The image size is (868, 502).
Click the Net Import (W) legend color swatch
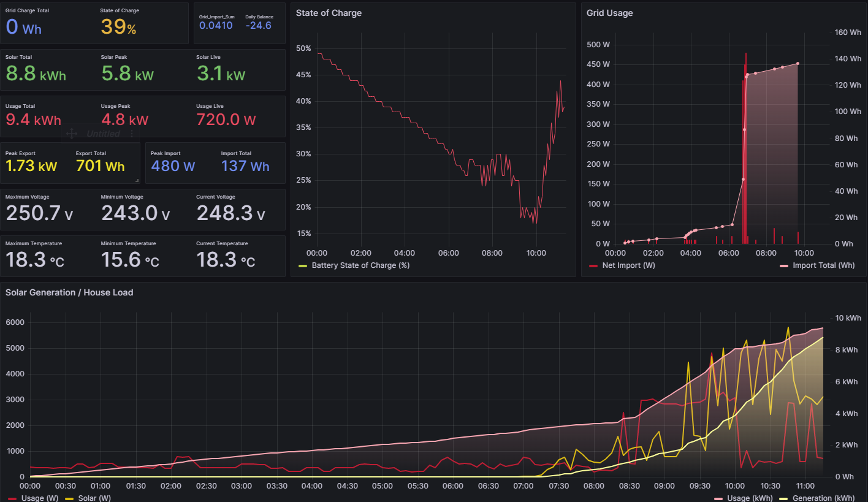(x=593, y=266)
